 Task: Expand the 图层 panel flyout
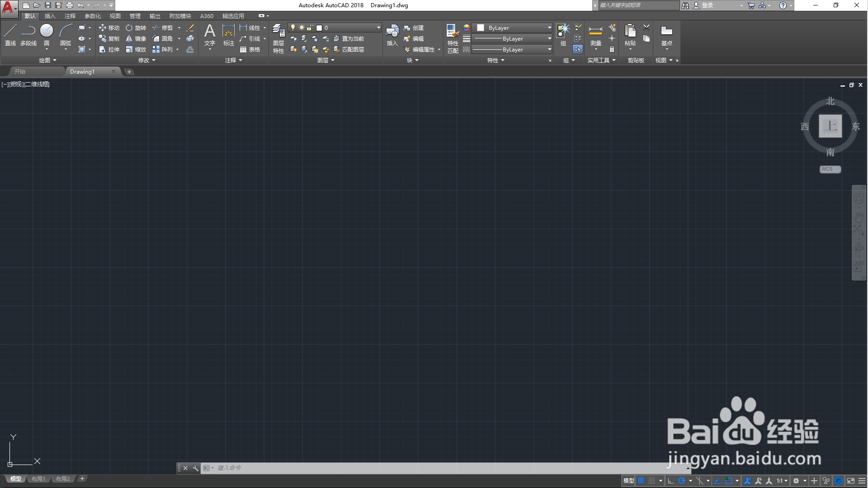(326, 60)
